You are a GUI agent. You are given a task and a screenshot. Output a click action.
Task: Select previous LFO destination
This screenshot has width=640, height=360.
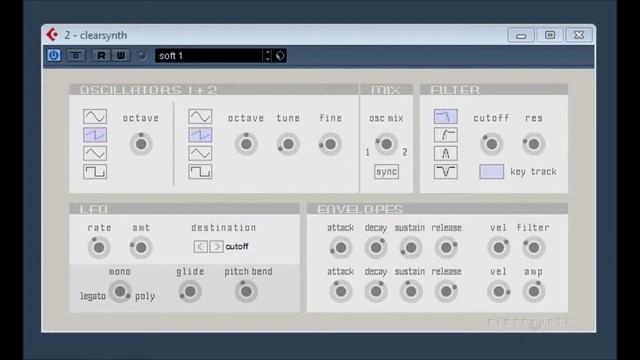coord(200,246)
